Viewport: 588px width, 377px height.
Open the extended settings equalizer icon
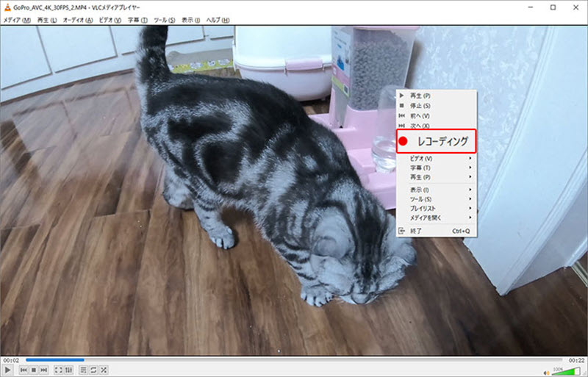(68, 370)
